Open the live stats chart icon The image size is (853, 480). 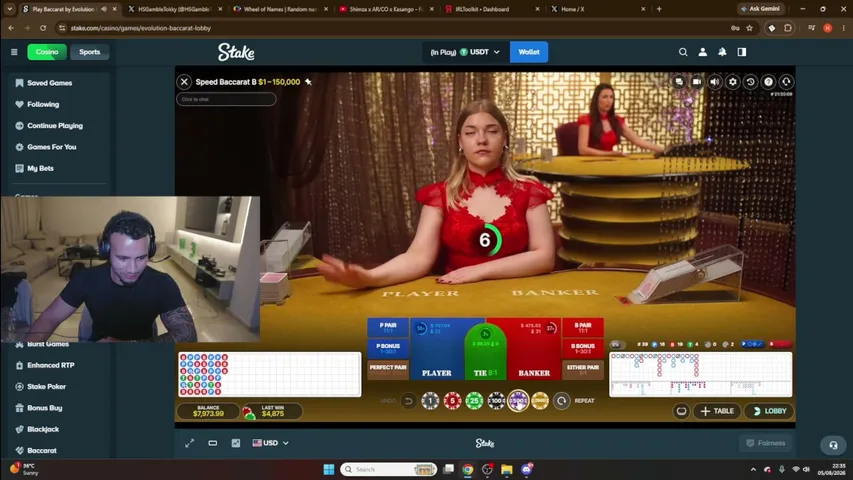point(236,443)
